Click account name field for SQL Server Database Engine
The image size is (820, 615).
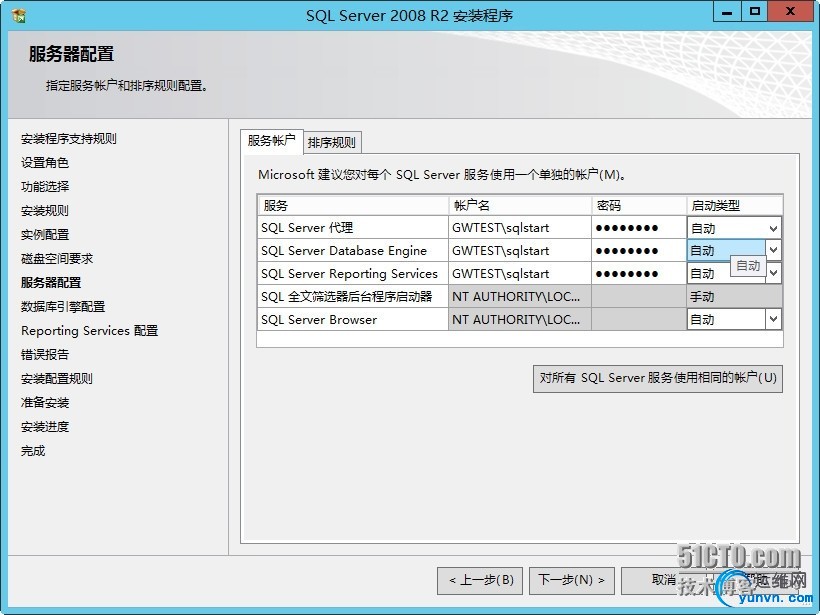tap(520, 251)
